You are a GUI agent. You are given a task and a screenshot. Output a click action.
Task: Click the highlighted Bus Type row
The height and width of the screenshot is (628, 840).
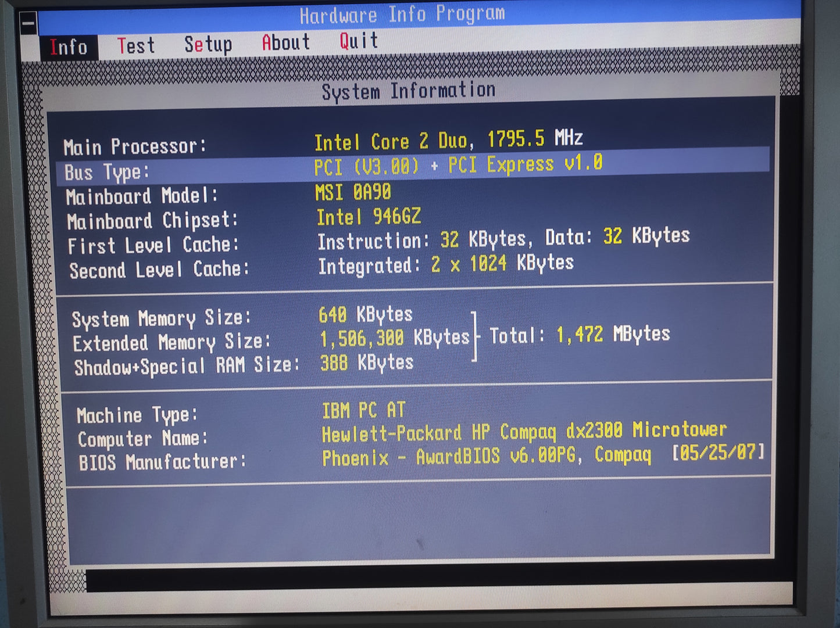413,167
